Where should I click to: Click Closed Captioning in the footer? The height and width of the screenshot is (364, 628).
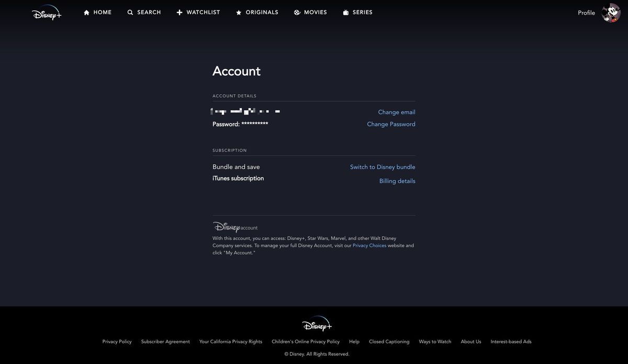(389, 340)
